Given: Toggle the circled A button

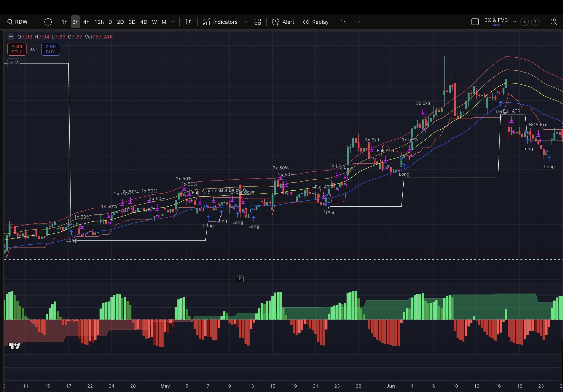Looking at the screenshot, I should click(x=524, y=22).
